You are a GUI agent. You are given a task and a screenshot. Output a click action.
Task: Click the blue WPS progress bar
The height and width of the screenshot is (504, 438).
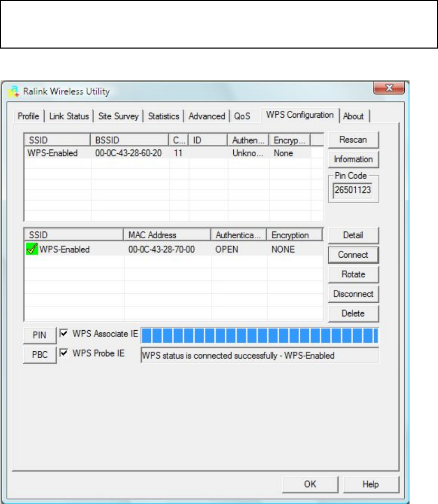coord(260,335)
